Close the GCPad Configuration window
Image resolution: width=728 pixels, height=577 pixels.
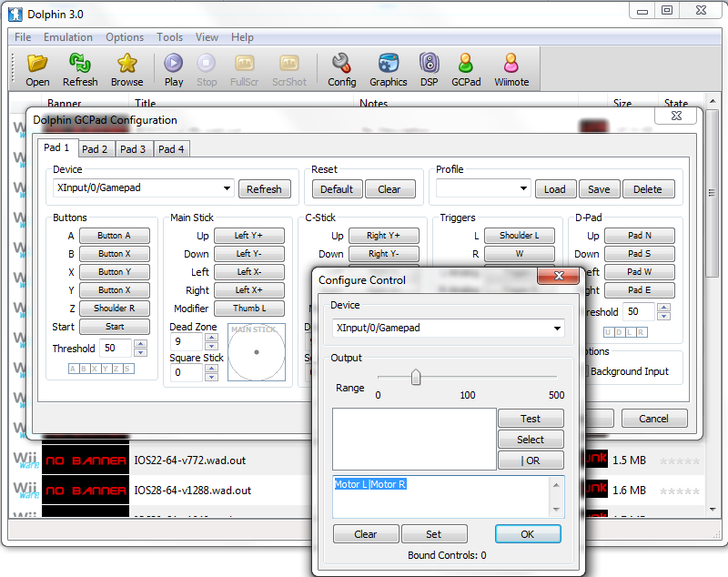pos(676,116)
